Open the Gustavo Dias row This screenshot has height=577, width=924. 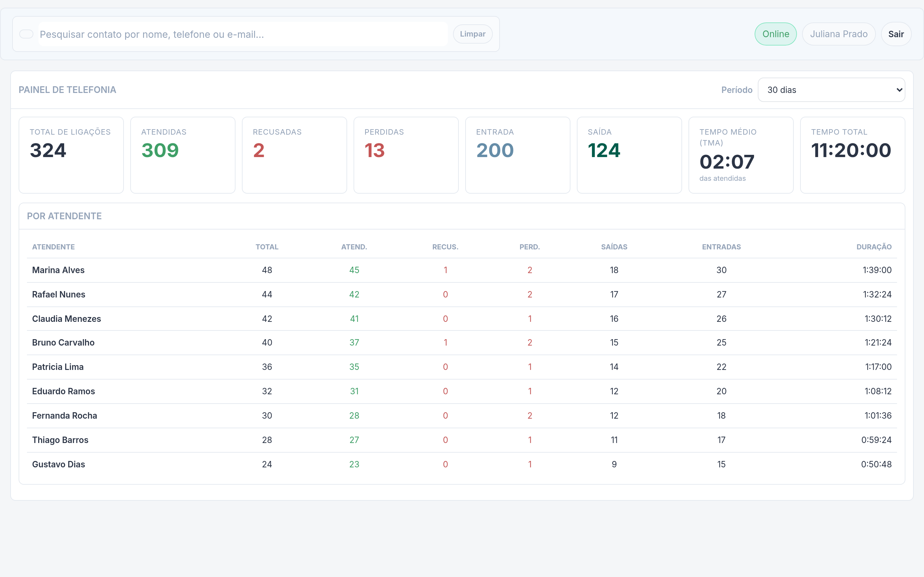tap(462, 464)
